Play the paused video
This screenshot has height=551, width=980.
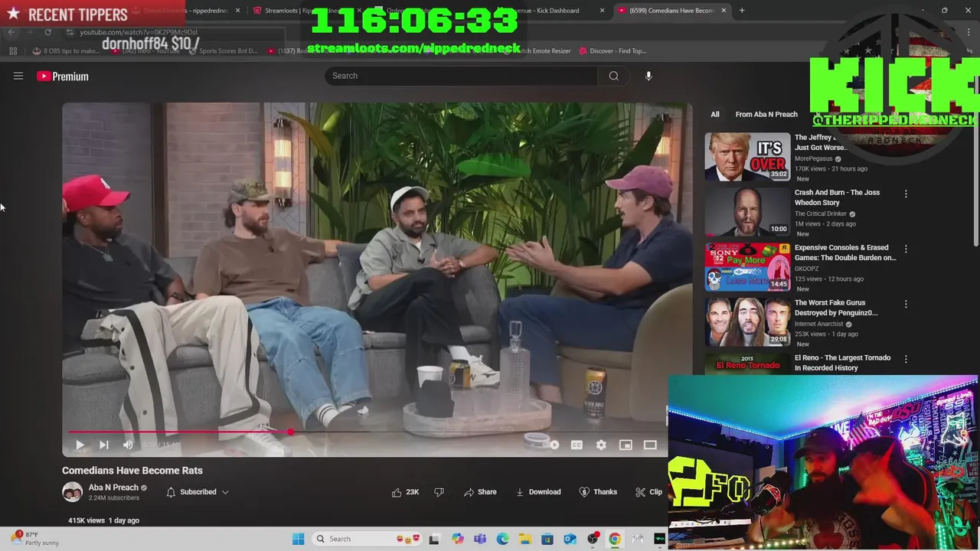pos(80,445)
